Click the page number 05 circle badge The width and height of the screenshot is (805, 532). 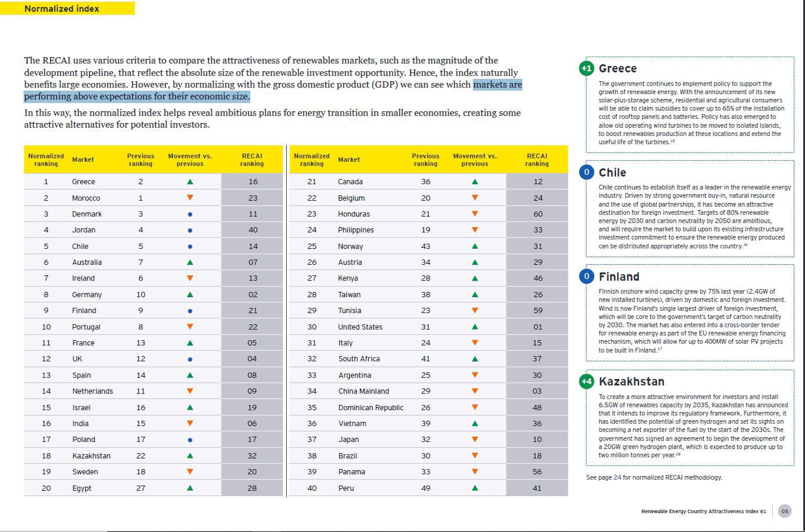tap(784, 511)
